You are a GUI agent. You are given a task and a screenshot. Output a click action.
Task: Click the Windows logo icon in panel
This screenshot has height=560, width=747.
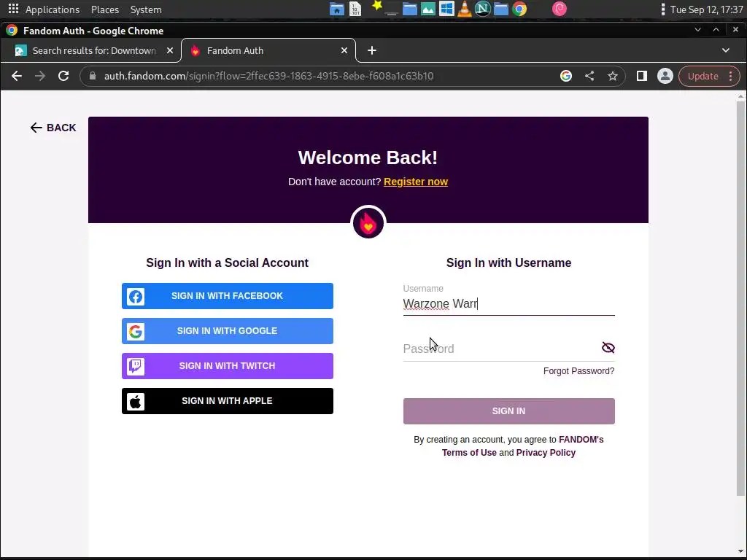[446, 9]
